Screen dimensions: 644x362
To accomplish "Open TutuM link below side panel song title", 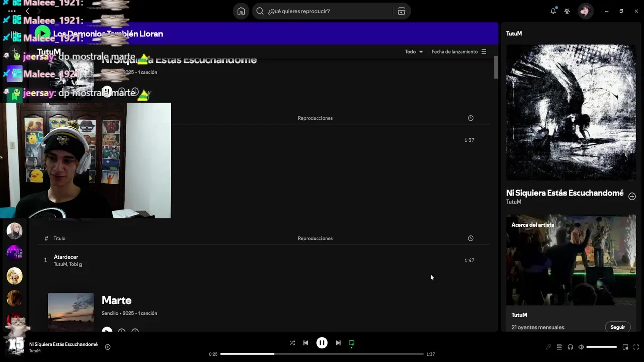I will [514, 202].
